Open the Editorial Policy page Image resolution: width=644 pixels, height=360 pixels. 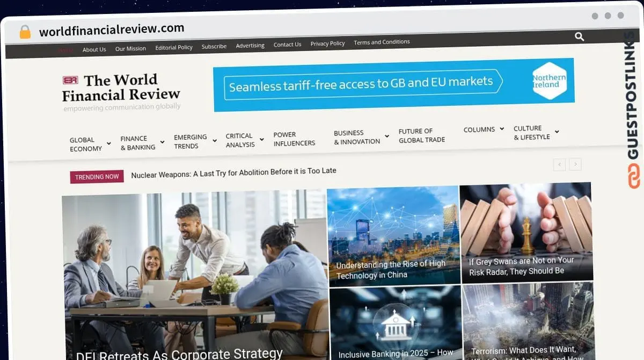point(174,47)
